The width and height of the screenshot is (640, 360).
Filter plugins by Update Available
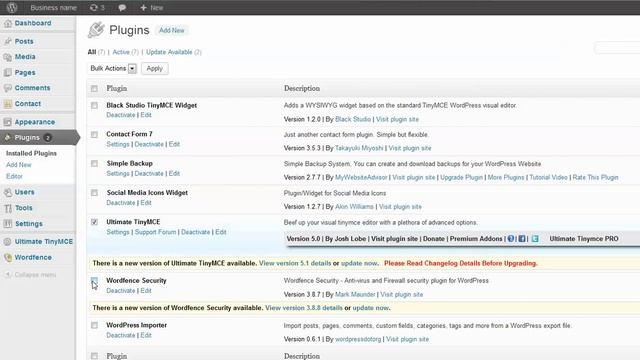coord(169,52)
